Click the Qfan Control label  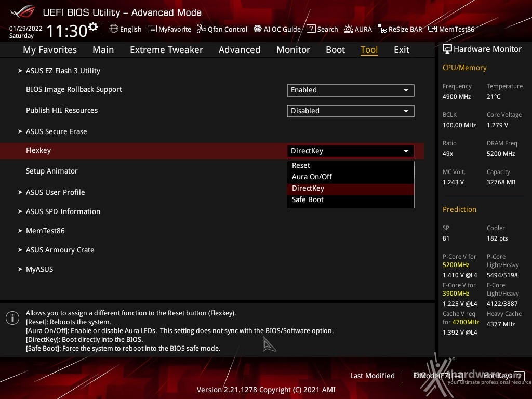(228, 29)
